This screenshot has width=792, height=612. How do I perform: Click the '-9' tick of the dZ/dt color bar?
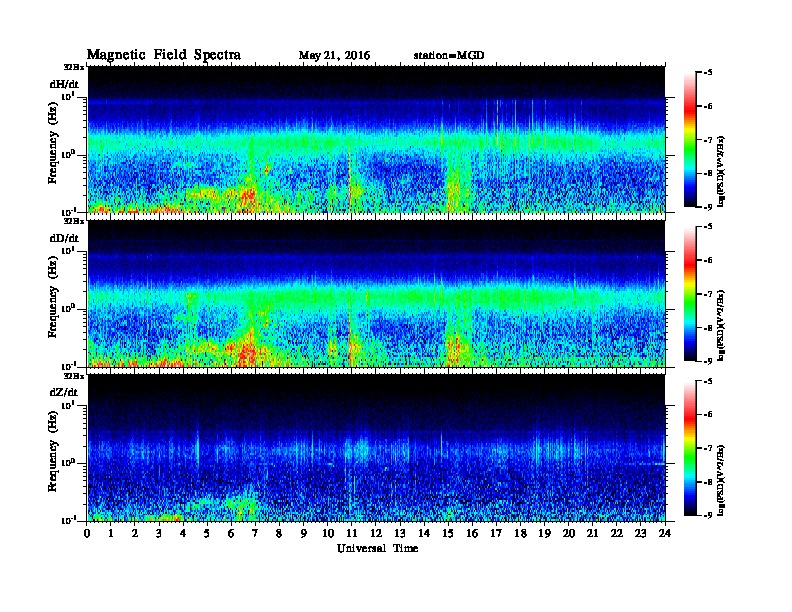pos(708,515)
